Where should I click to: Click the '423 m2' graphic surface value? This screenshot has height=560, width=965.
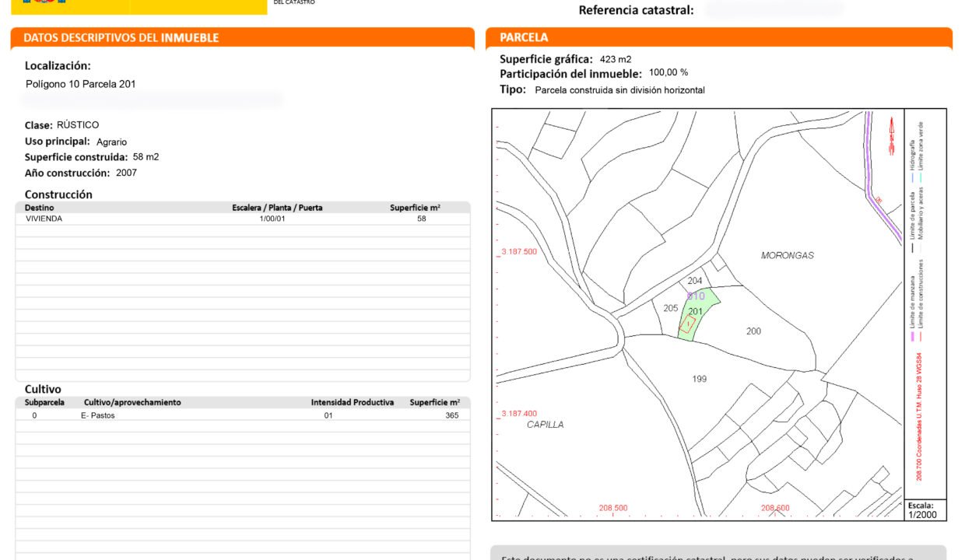coord(616,59)
